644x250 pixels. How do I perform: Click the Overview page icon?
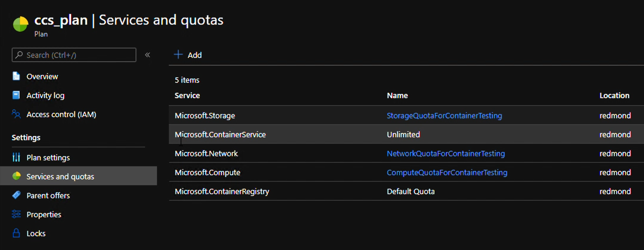point(16,76)
